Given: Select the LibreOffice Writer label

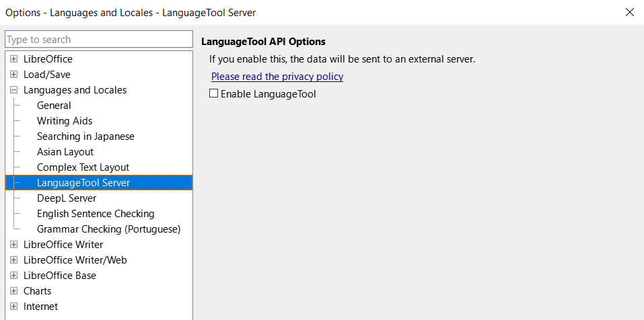Looking at the screenshot, I should [x=63, y=245].
